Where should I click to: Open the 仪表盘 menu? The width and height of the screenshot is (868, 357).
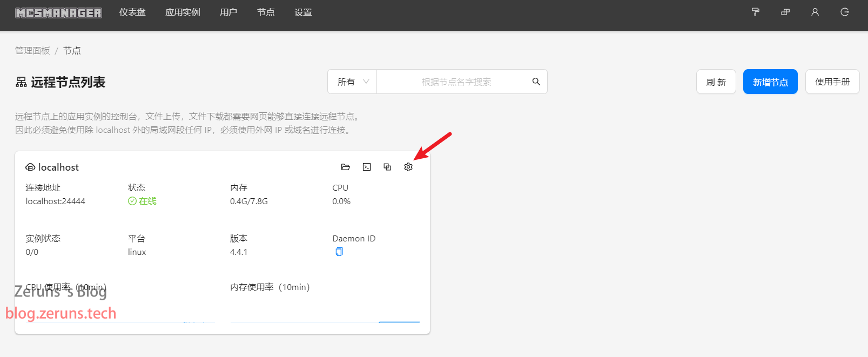(x=132, y=12)
